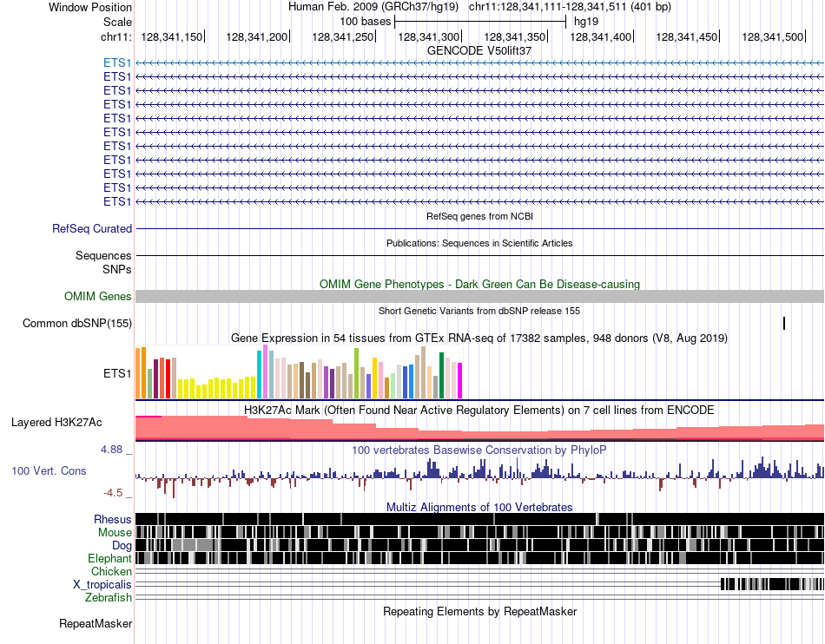The height and width of the screenshot is (644, 825).
Task: Select the light-blue ETS1 transcript label
Action: [x=117, y=63]
